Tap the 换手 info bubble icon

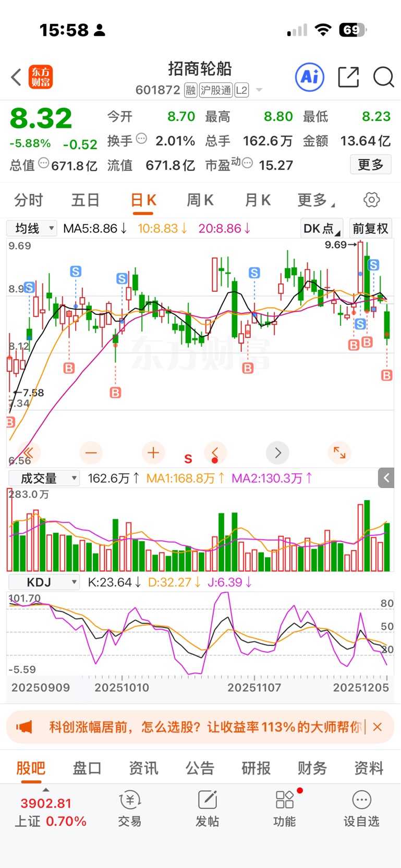[x=141, y=139]
